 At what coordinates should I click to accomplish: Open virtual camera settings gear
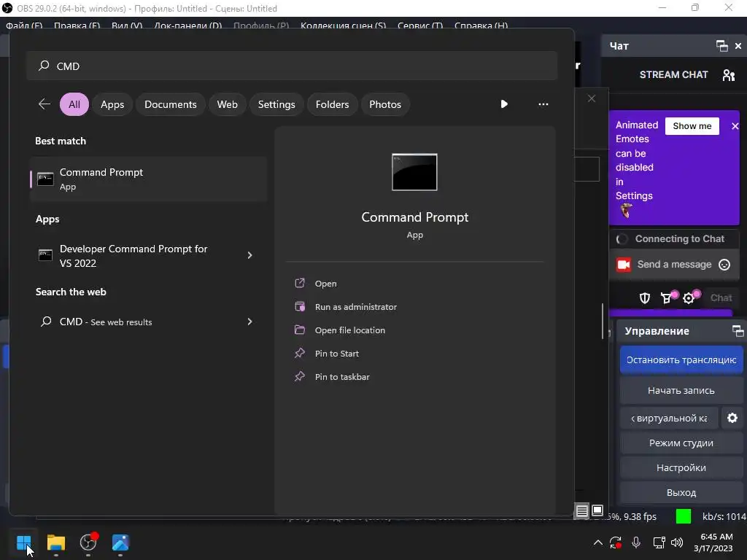coord(732,418)
